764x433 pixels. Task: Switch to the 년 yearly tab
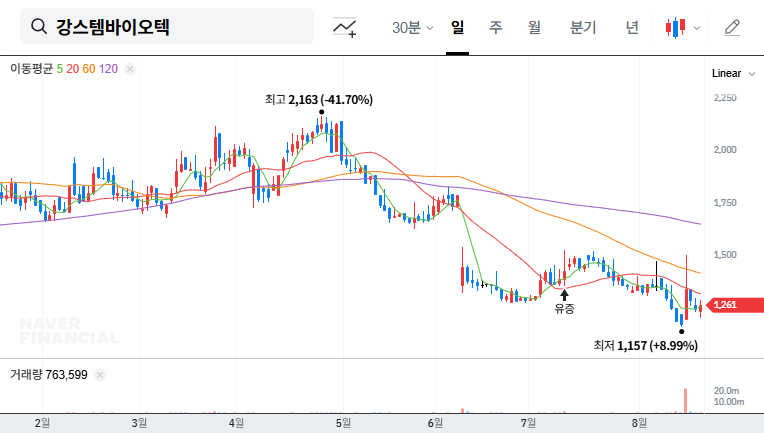tap(632, 27)
